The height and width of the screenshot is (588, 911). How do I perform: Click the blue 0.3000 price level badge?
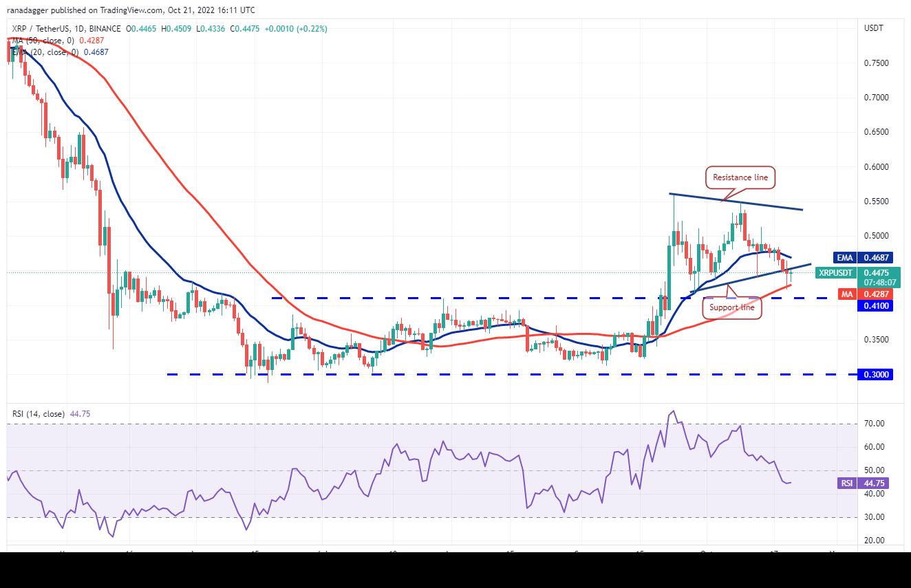[875, 374]
